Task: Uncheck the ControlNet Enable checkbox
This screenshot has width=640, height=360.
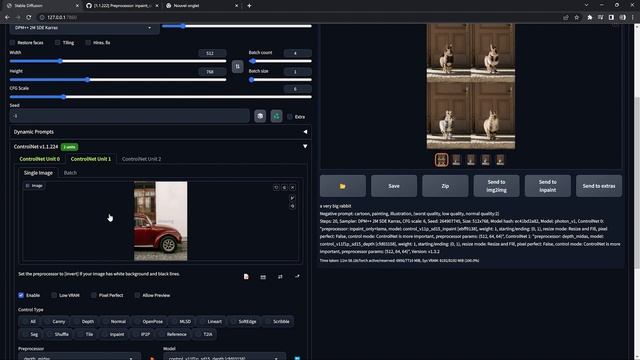Action: click(21, 295)
